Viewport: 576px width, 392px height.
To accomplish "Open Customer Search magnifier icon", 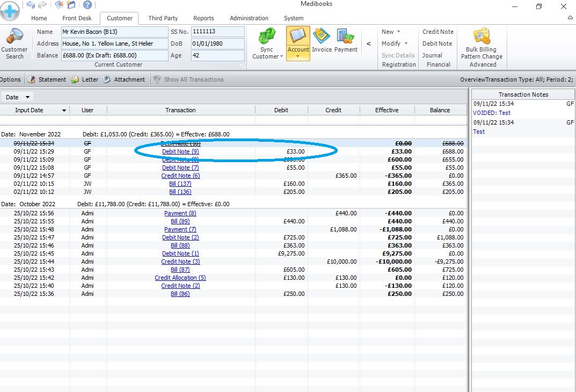I will click(x=14, y=38).
